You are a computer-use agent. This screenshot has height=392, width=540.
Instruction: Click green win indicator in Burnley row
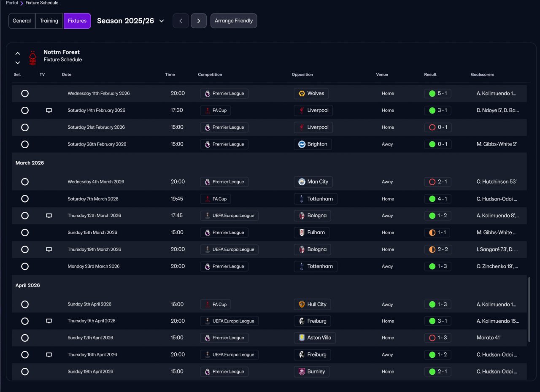click(432, 372)
